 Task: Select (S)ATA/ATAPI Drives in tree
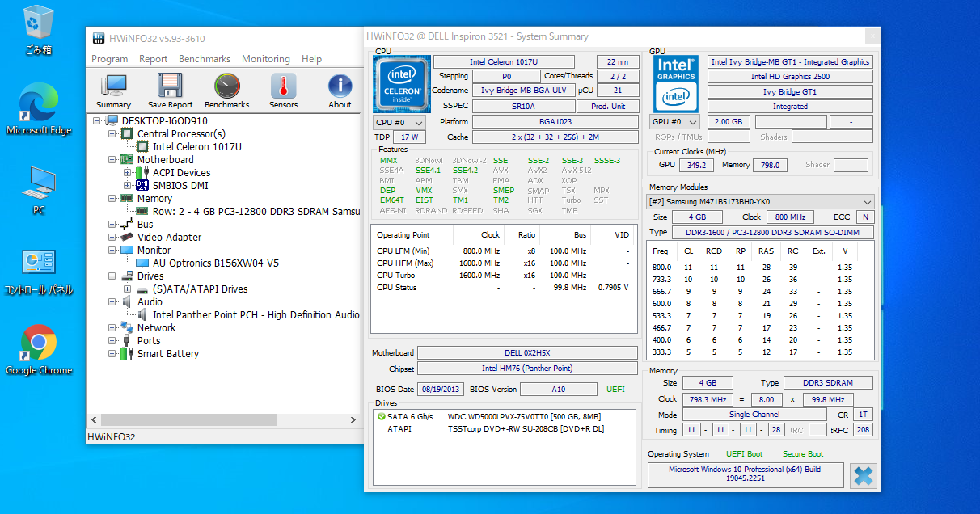[200, 289]
